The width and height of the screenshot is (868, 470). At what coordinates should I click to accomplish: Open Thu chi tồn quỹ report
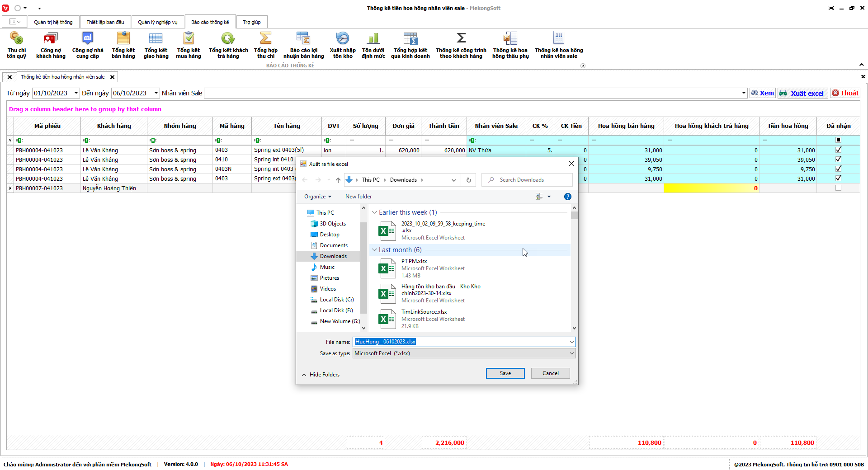coord(17,45)
